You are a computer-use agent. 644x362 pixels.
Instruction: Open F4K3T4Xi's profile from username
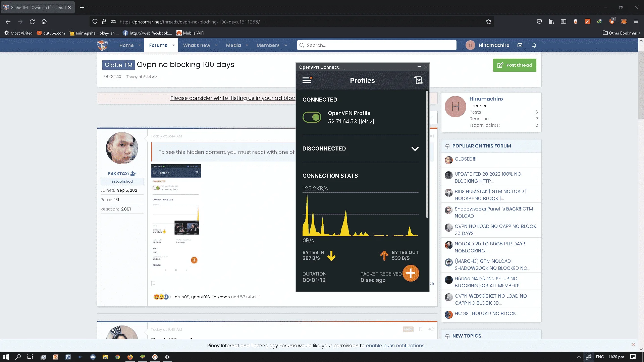tap(119, 174)
